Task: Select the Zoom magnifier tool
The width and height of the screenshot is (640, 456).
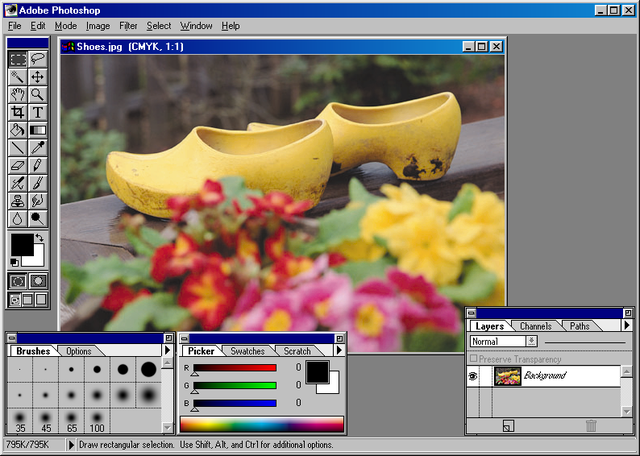Action: [x=38, y=95]
